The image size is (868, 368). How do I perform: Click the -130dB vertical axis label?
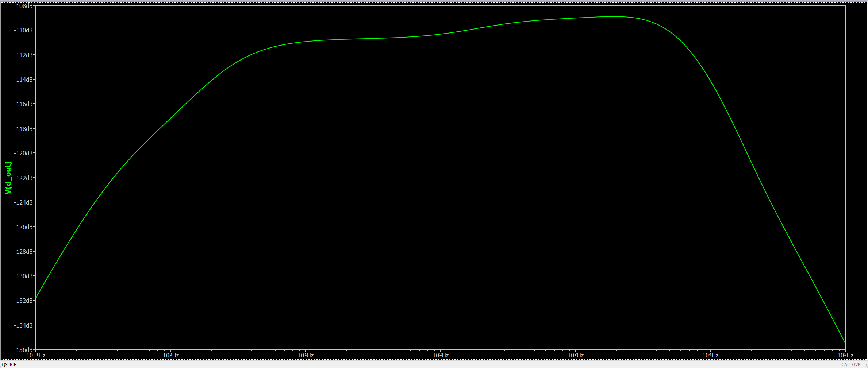pos(24,276)
